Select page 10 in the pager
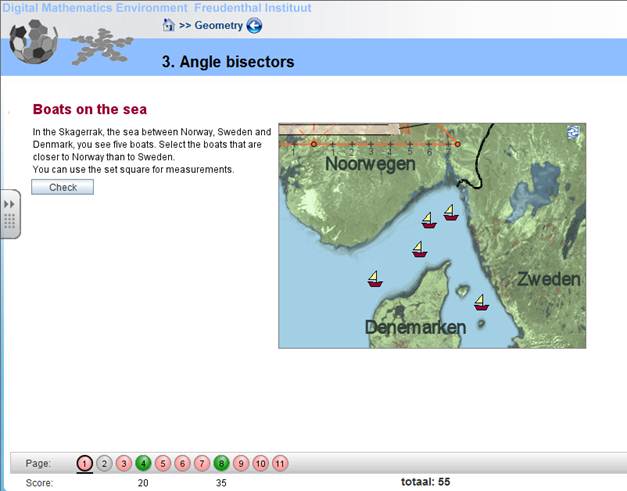The width and height of the screenshot is (627, 491). click(260, 463)
